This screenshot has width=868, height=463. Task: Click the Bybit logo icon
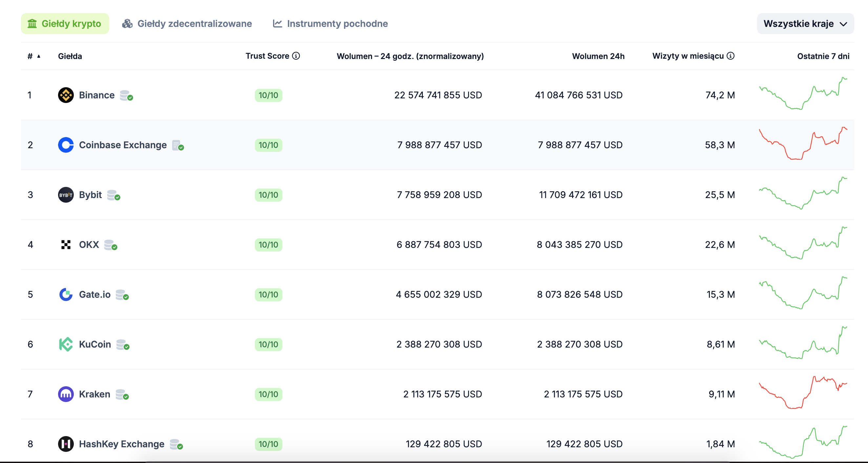pyautogui.click(x=66, y=195)
